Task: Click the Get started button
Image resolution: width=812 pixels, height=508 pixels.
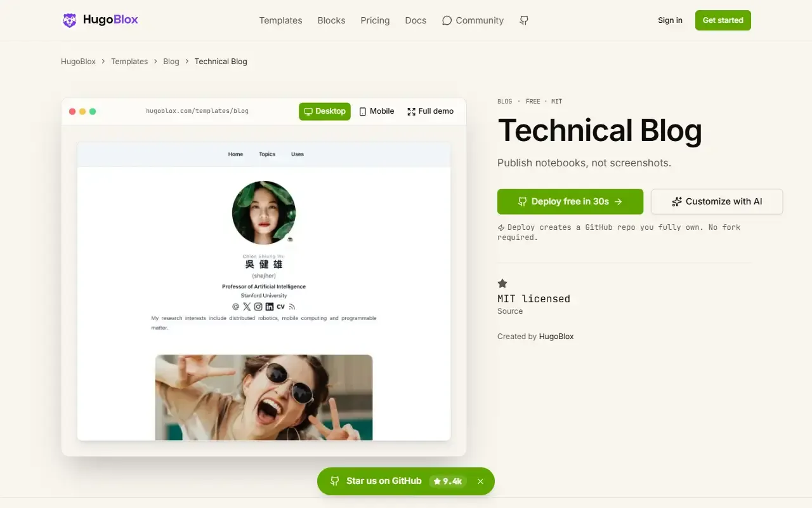Action: tap(723, 20)
